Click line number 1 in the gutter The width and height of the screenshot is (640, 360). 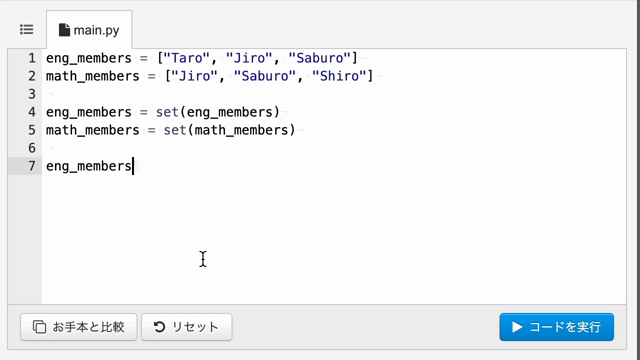(32, 58)
